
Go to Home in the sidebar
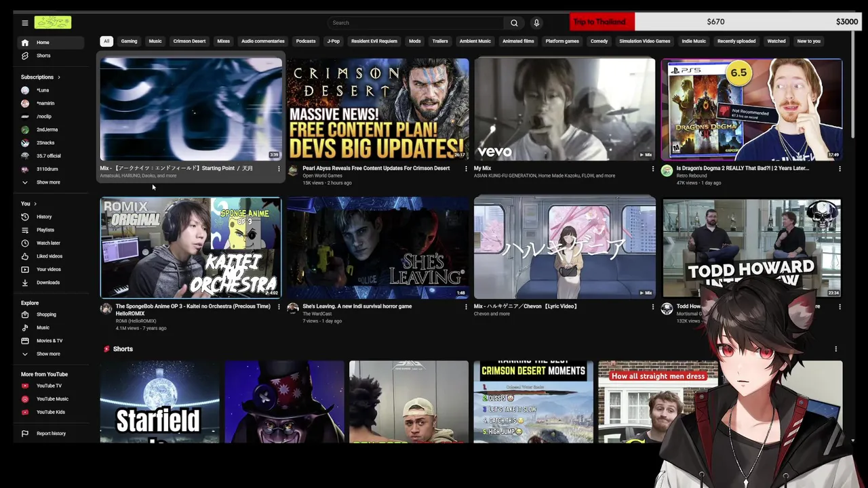pos(51,42)
